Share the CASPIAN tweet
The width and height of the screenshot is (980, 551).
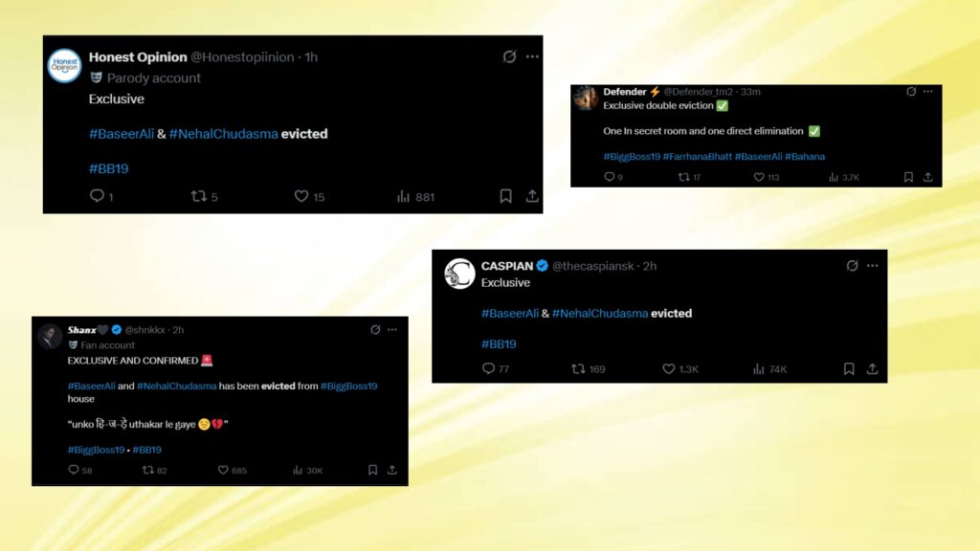pyautogui.click(x=873, y=369)
